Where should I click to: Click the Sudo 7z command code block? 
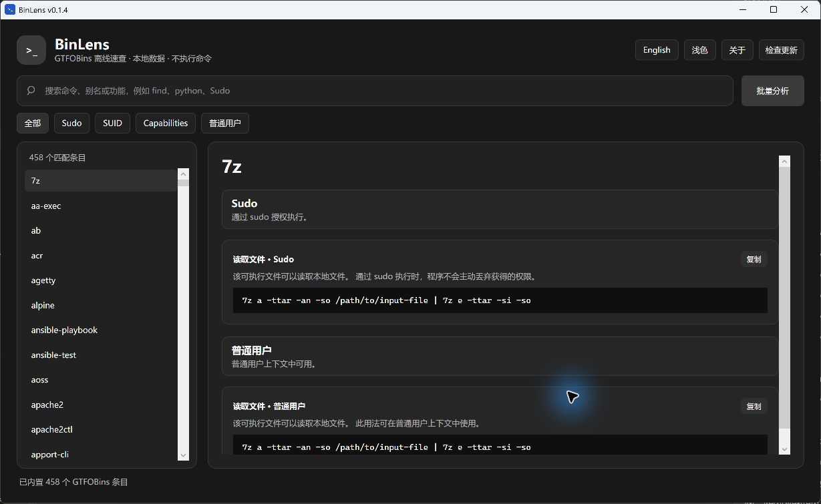click(500, 300)
